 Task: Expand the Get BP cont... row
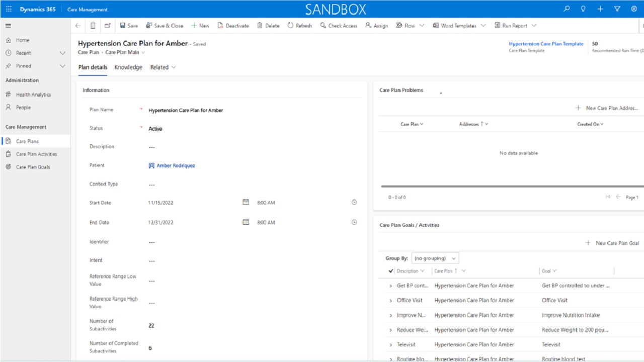(391, 286)
